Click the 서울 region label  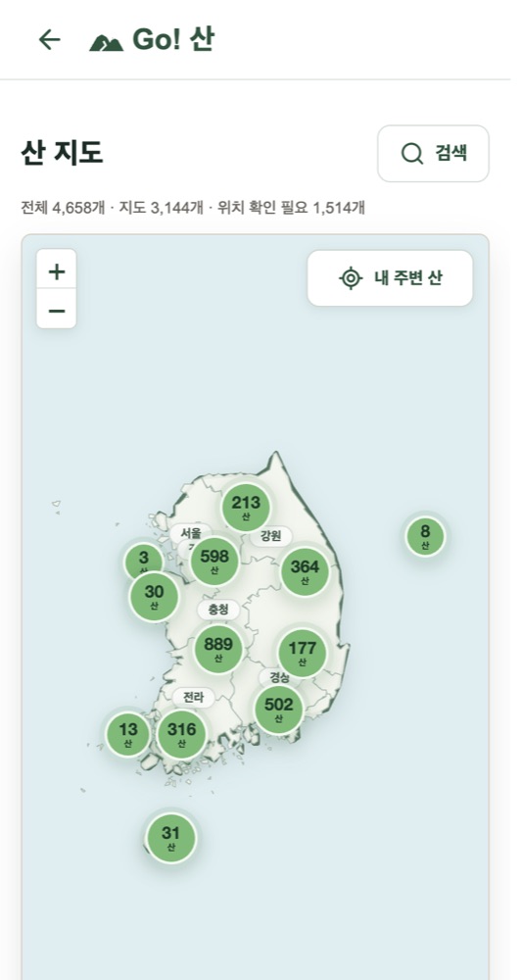pos(191,533)
